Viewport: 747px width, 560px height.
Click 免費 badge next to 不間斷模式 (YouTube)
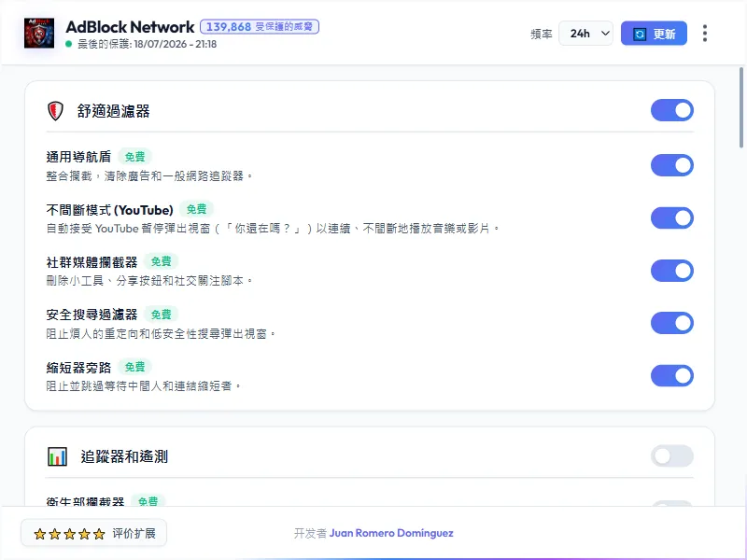(x=196, y=209)
